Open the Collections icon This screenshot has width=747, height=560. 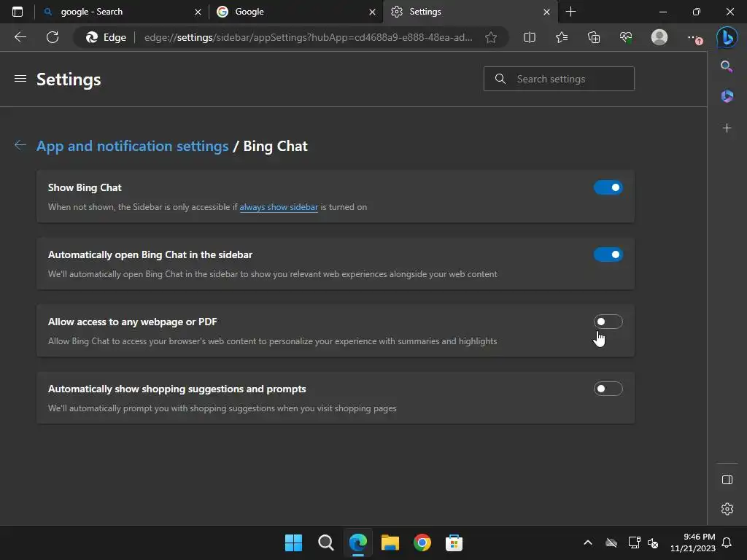(x=594, y=37)
